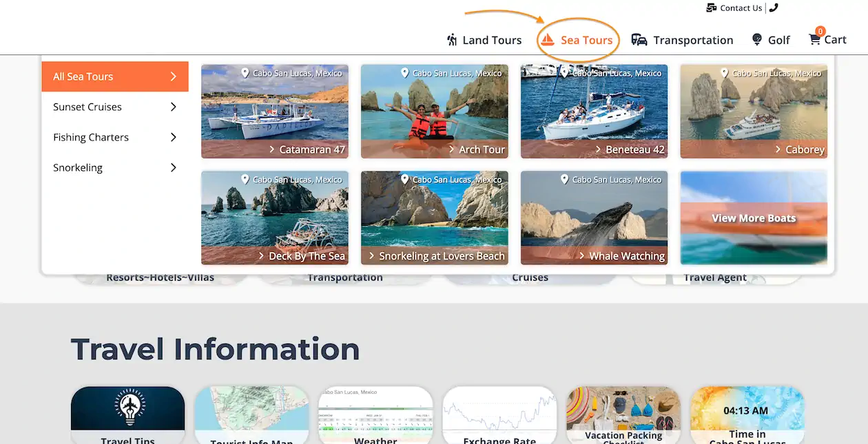Open the Arch Tour card
This screenshot has width=868, height=444.
point(434,111)
